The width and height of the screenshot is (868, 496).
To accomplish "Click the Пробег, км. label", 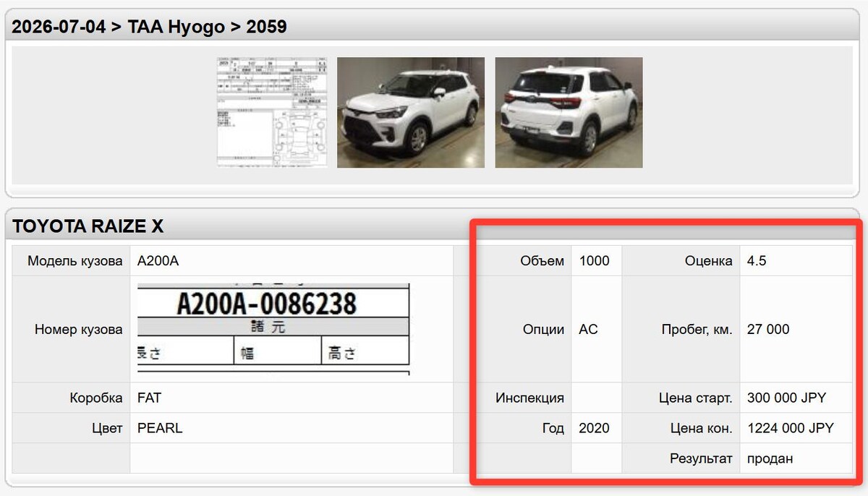I will pos(697,330).
